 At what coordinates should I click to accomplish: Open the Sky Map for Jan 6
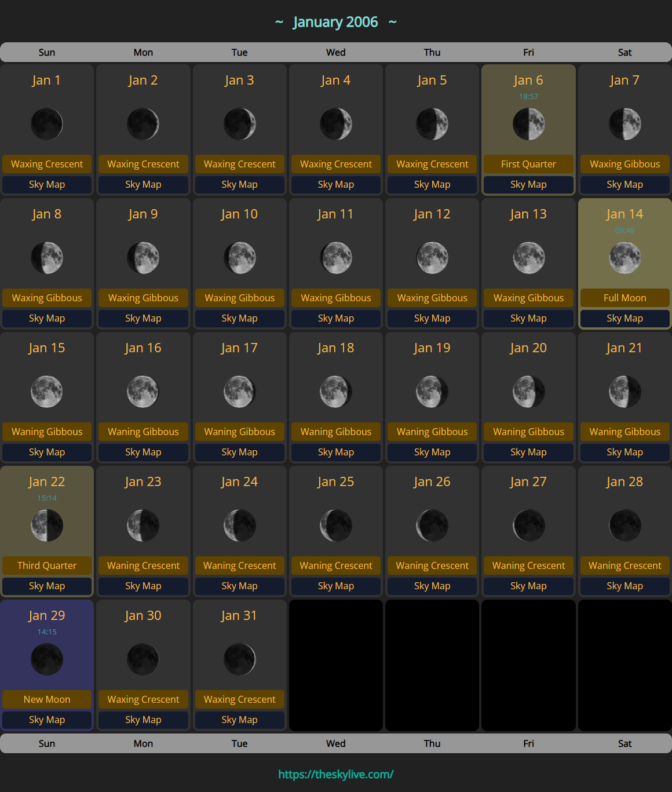point(528,184)
